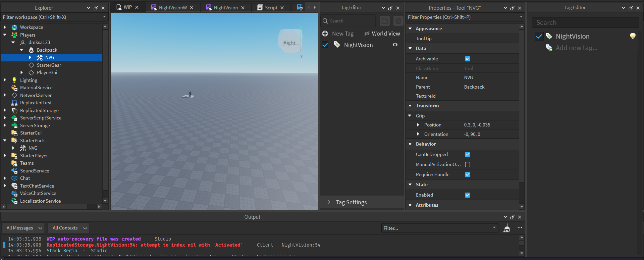Uncheck the CanBeDropped checkbox
Viewport: 644px width, 260px height.
click(x=467, y=154)
